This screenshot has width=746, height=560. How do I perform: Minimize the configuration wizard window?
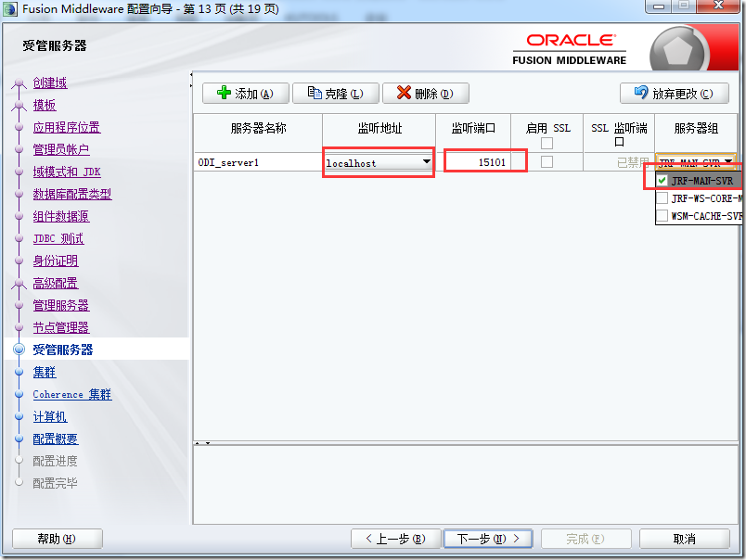point(659,6)
